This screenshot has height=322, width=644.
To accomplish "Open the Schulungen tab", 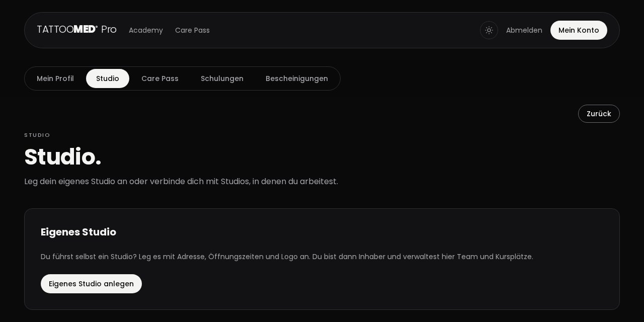I will (222, 78).
